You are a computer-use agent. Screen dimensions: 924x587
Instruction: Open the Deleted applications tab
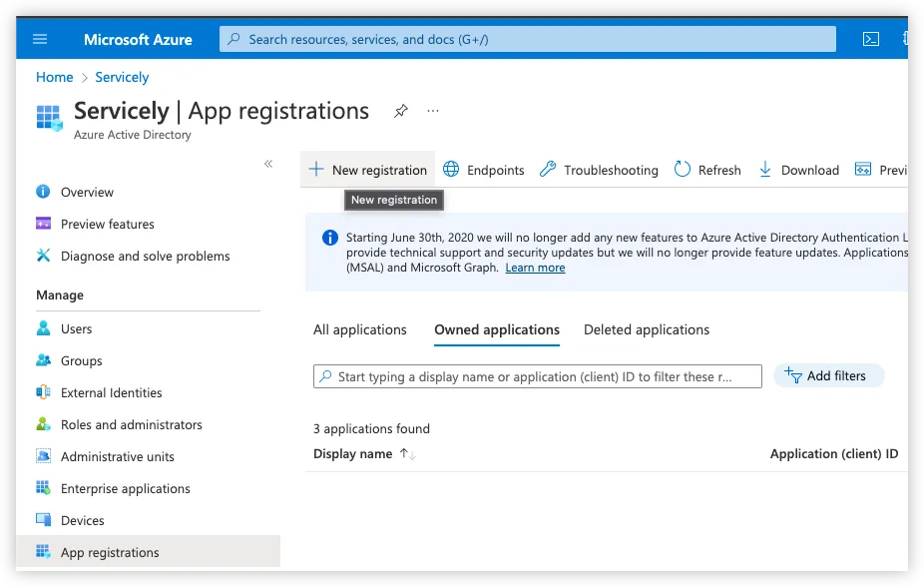(x=647, y=329)
